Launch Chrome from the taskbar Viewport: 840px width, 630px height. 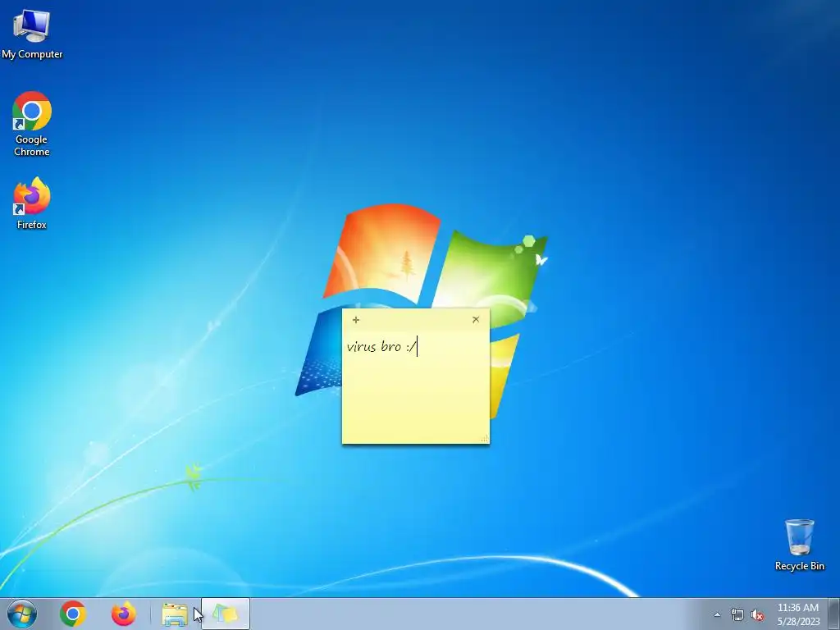pyautogui.click(x=73, y=614)
